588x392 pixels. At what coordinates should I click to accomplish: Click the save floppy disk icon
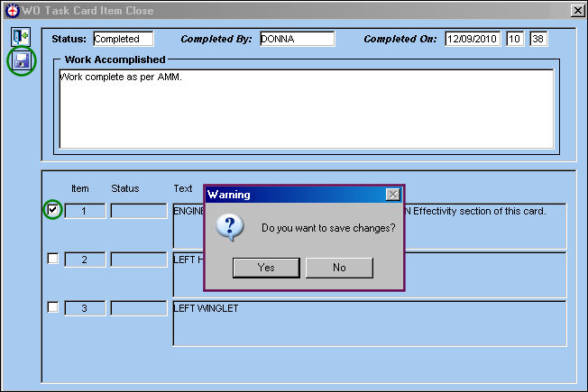pyautogui.click(x=22, y=60)
